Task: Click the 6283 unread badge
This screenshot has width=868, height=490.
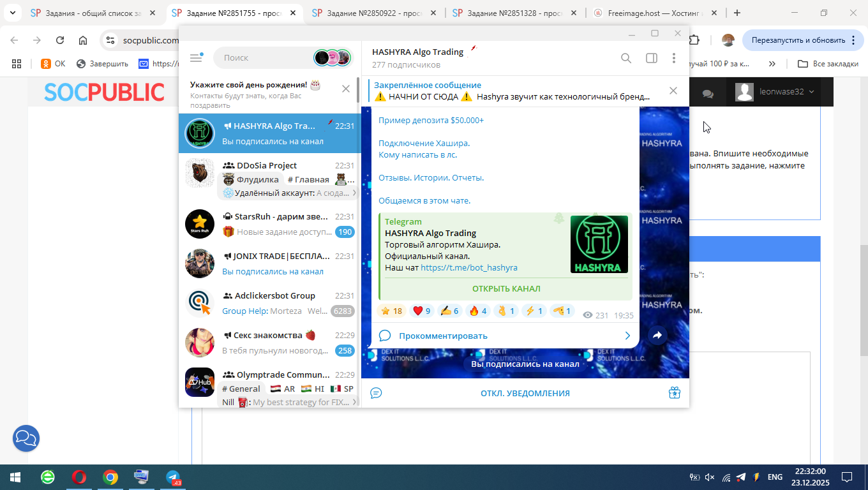Action: tap(343, 311)
